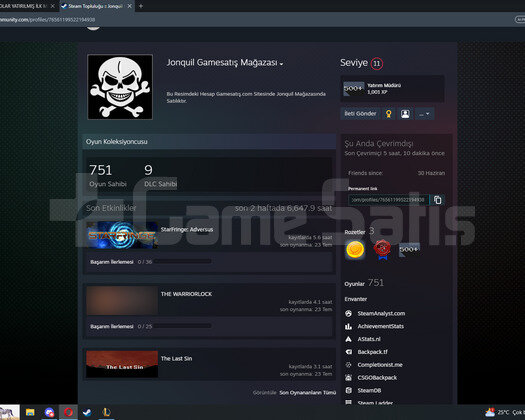The width and height of the screenshot is (525, 420).
Task: Open Son Oynananların Tümü link
Action: 307,393
